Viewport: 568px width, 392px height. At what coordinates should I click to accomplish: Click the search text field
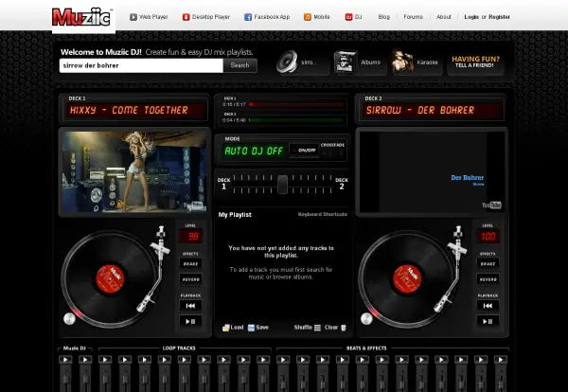[141, 65]
